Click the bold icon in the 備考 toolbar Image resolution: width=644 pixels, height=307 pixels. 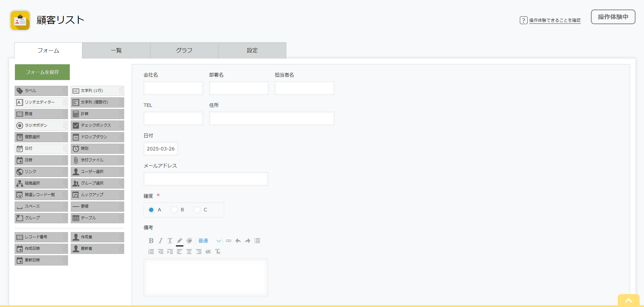[x=151, y=241]
